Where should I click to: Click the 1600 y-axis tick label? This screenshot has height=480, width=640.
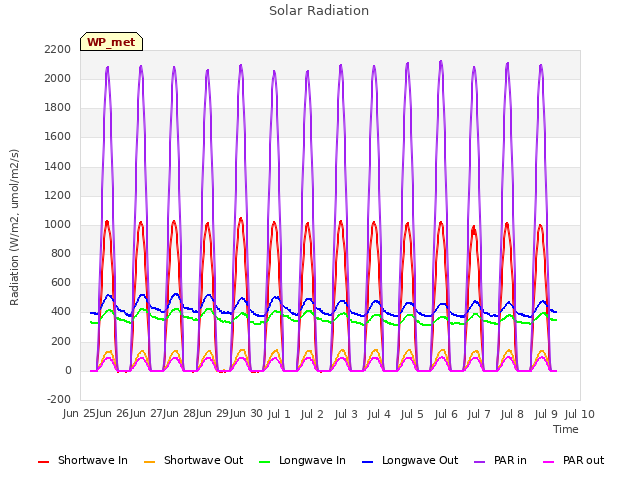pyautogui.click(x=58, y=137)
